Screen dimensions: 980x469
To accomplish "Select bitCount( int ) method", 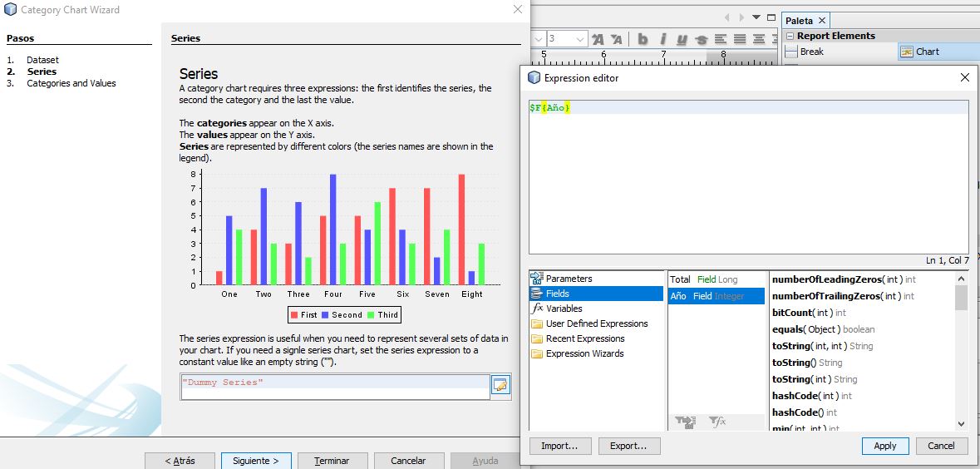I will tap(809, 312).
